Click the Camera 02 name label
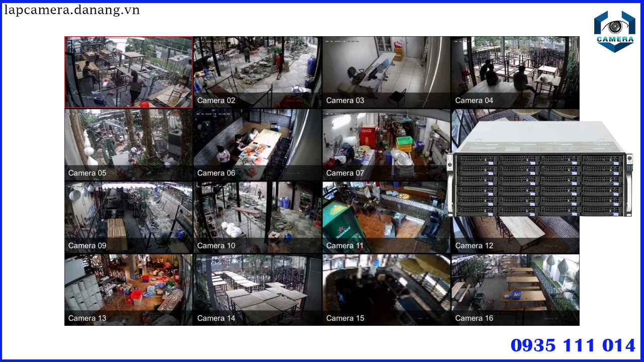This screenshot has width=644, height=362. pyautogui.click(x=216, y=100)
